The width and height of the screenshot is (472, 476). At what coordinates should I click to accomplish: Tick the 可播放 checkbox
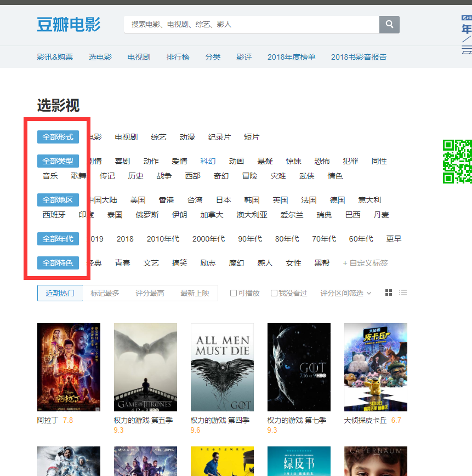click(234, 293)
